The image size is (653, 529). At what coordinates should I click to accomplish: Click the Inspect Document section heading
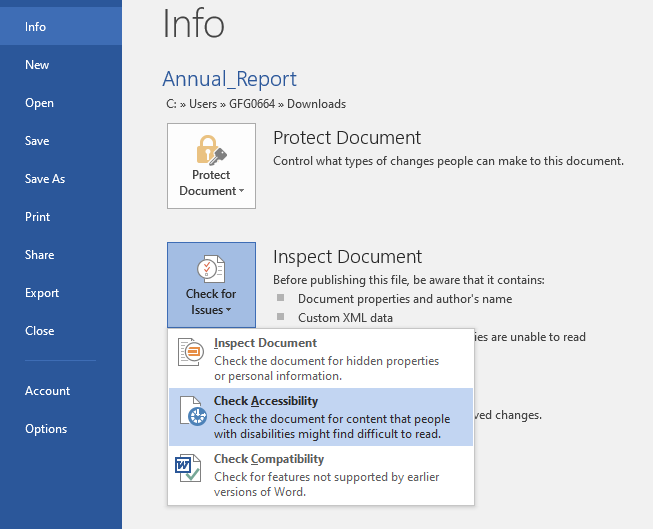click(347, 257)
